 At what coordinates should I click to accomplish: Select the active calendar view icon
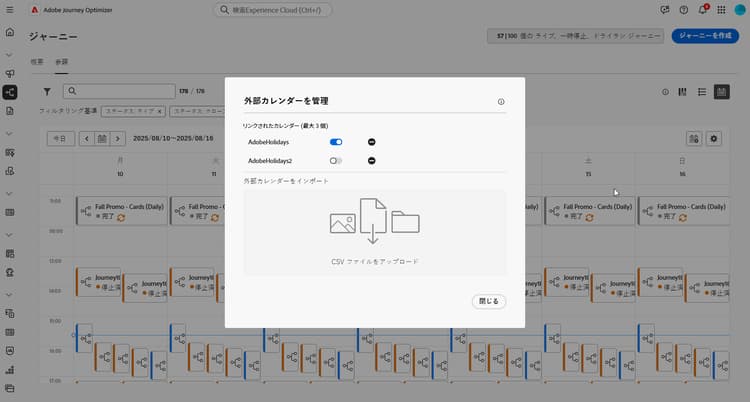pos(722,92)
